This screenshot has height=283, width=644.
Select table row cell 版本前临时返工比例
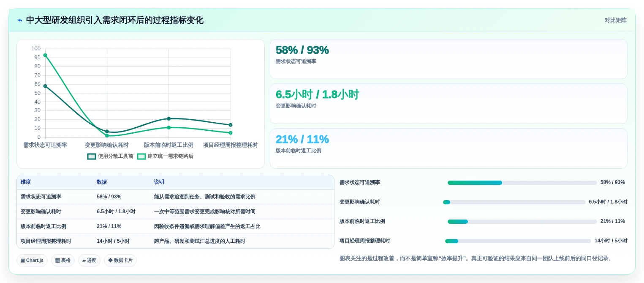coord(43,227)
